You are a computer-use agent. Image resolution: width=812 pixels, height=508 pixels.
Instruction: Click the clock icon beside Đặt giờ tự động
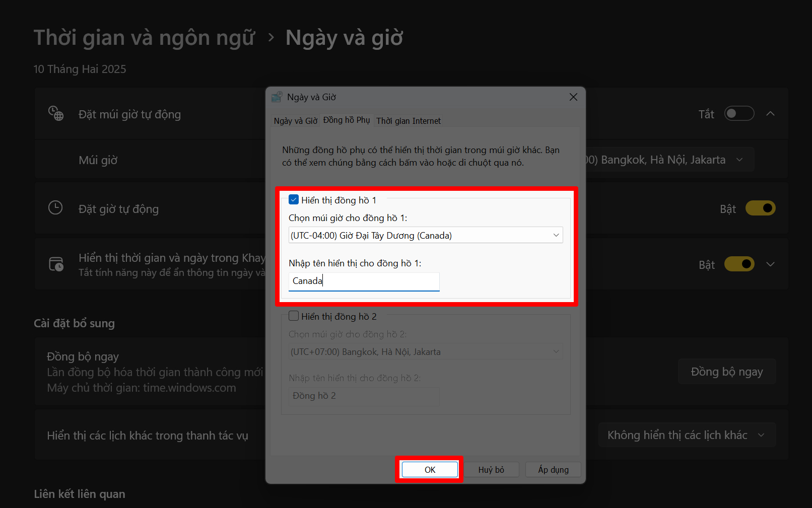(x=55, y=207)
